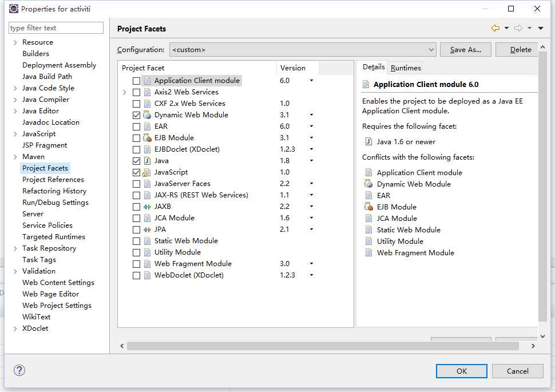Expand the Resource tree node

(15, 42)
